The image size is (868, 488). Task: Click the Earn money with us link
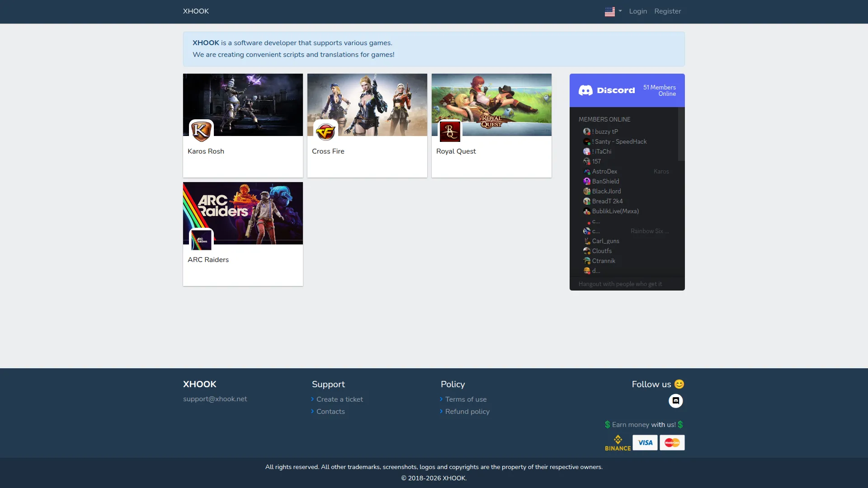coord(644,425)
